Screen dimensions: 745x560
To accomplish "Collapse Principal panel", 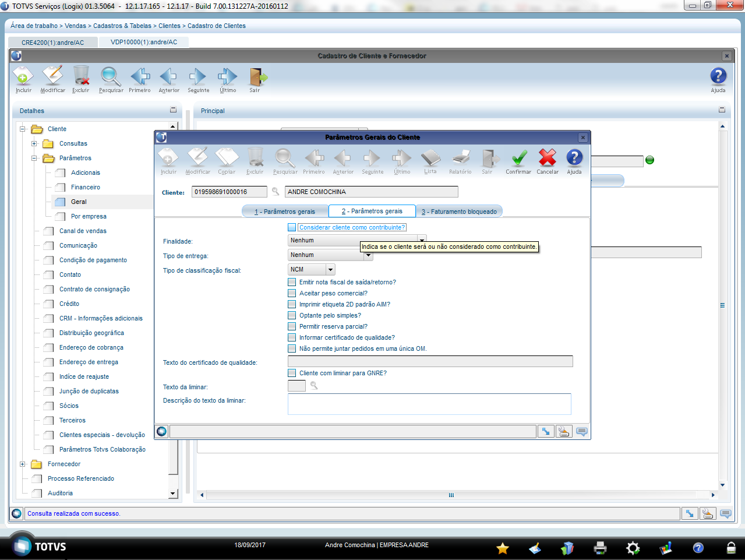I will pos(722,110).
